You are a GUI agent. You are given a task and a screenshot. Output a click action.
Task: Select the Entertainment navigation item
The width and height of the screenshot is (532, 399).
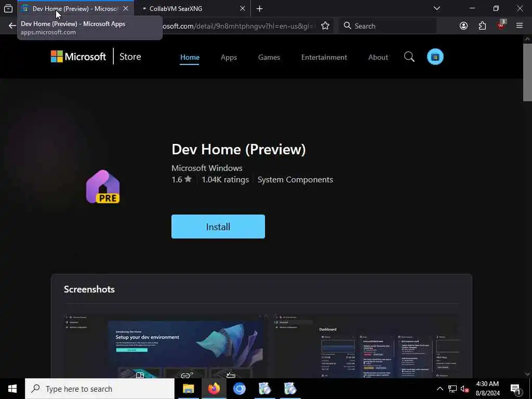(x=324, y=57)
